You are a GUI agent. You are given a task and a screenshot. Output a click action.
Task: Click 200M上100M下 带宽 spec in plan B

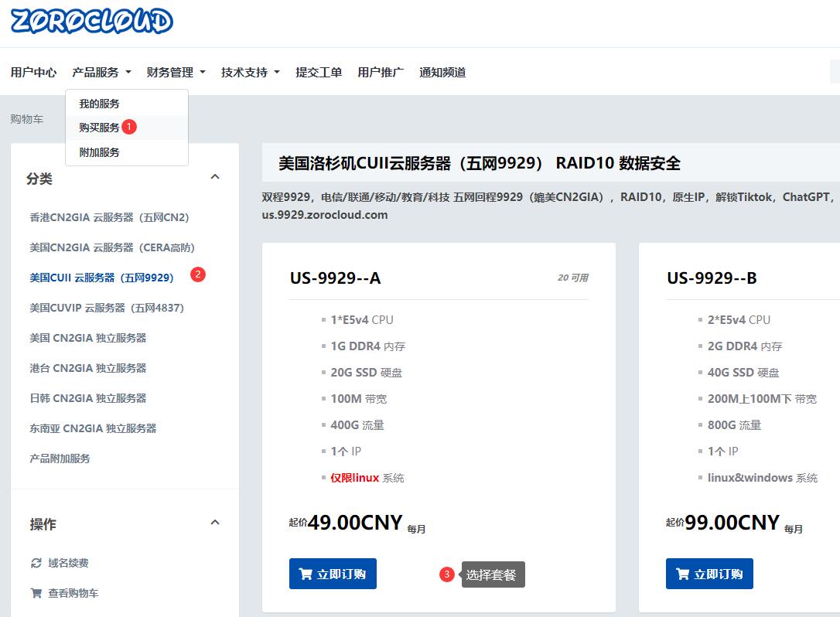(762, 399)
